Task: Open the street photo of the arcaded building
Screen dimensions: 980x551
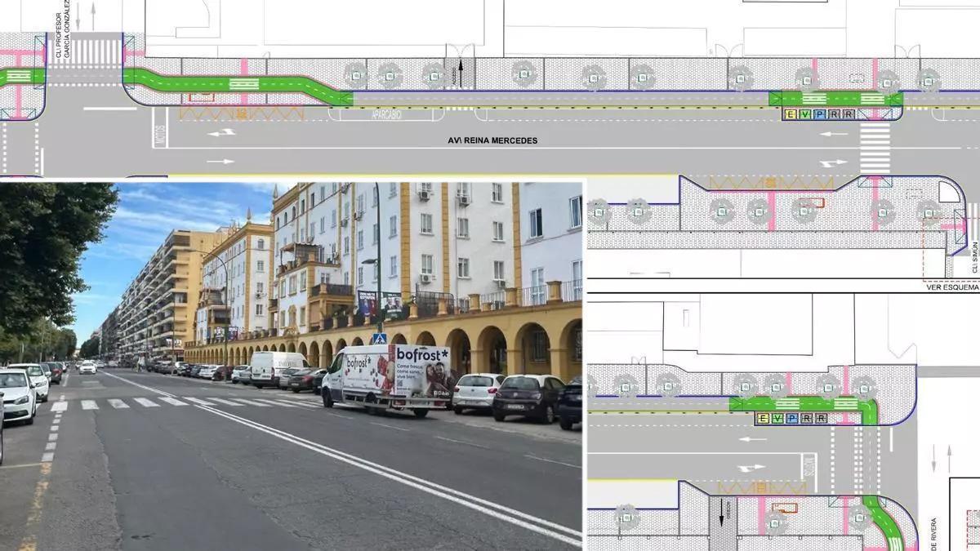Action: click(291, 367)
